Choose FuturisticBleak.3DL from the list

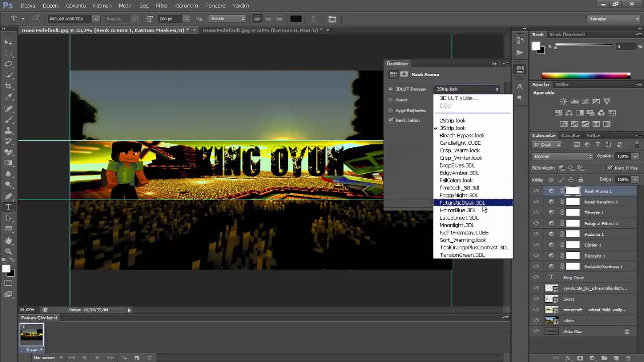click(472, 203)
